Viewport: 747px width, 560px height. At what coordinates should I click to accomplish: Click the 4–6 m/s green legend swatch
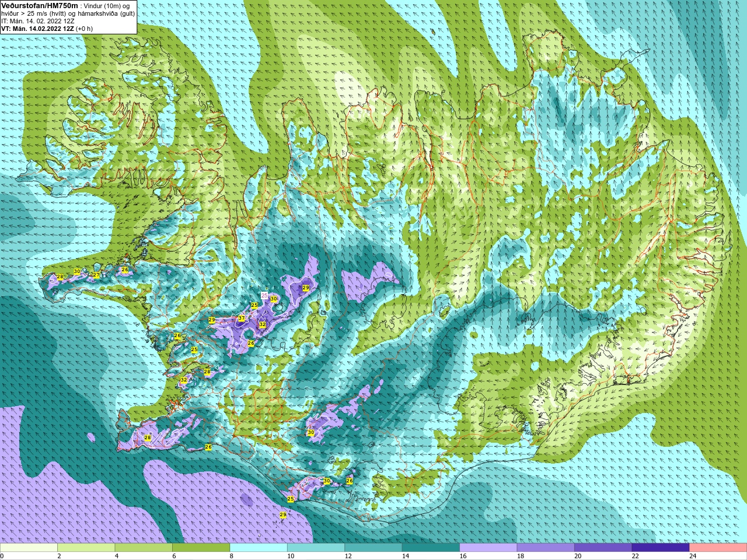coord(144,548)
